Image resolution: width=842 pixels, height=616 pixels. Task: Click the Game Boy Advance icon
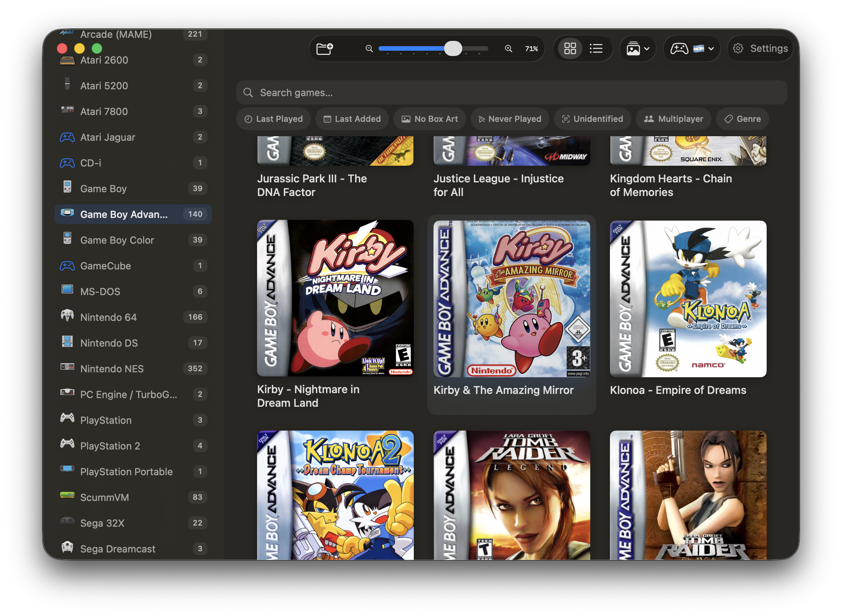click(x=67, y=213)
